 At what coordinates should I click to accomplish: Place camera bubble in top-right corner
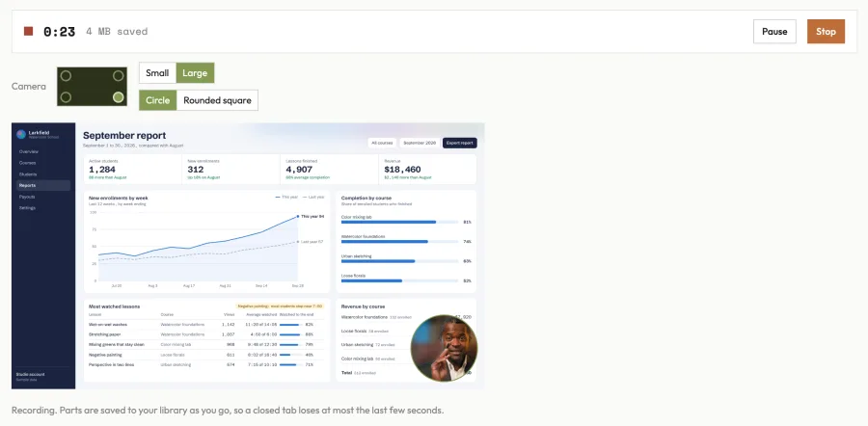(118, 76)
